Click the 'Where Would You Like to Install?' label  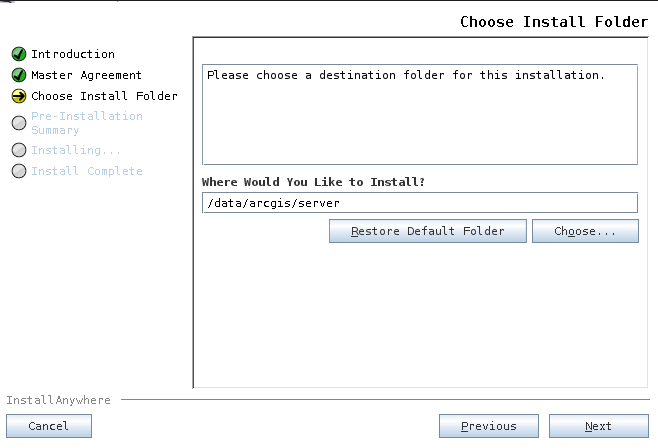313,182
